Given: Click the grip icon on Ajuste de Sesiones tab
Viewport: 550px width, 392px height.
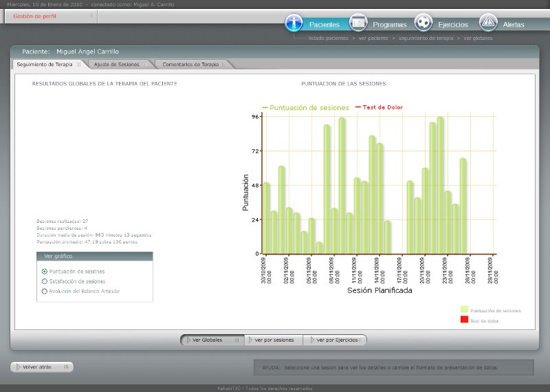Looking at the screenshot, I should click(x=145, y=65).
